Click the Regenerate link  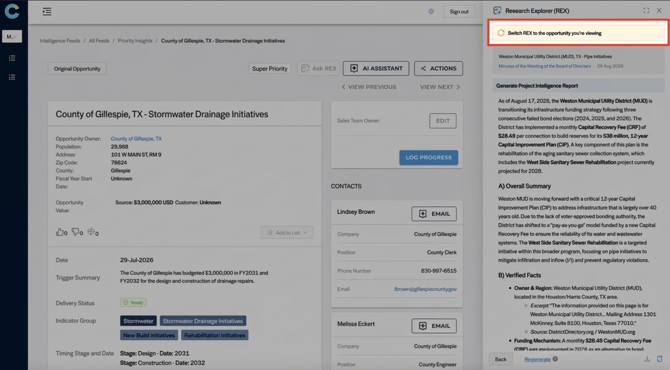(538, 359)
